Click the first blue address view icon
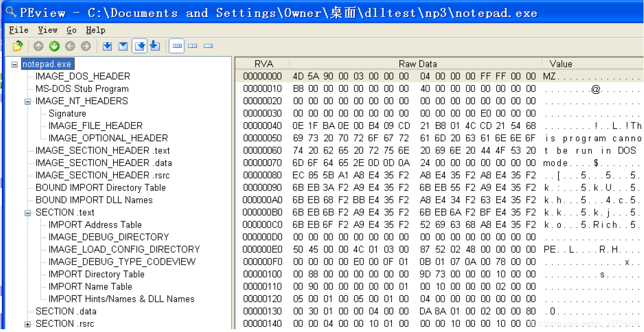Screen dimensions: 644x332 click(x=107, y=46)
